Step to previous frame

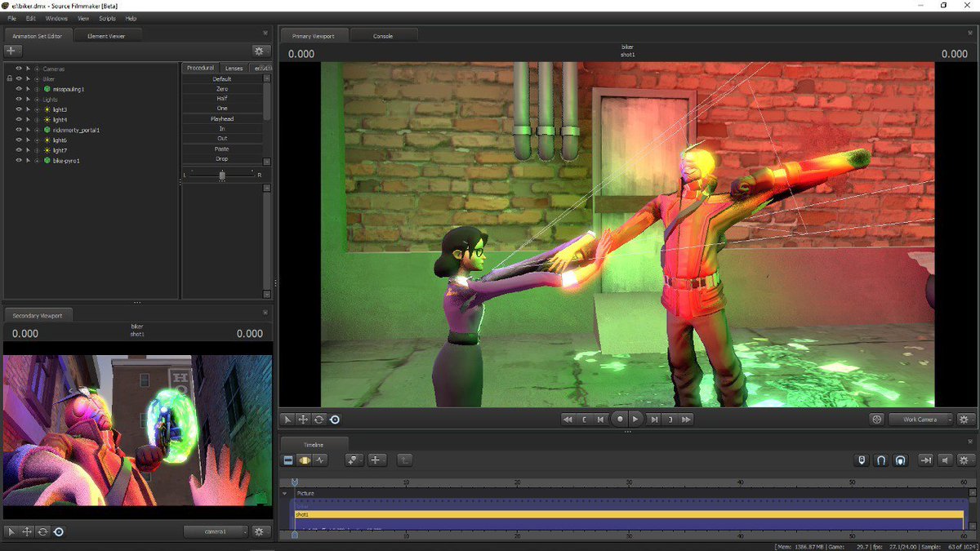[x=601, y=419]
